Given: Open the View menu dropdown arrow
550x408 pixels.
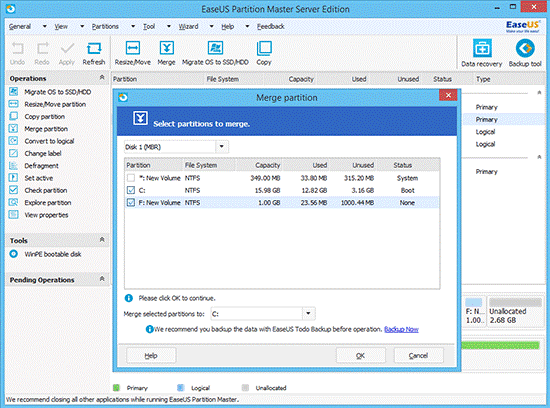Looking at the screenshot, I should [x=82, y=26].
